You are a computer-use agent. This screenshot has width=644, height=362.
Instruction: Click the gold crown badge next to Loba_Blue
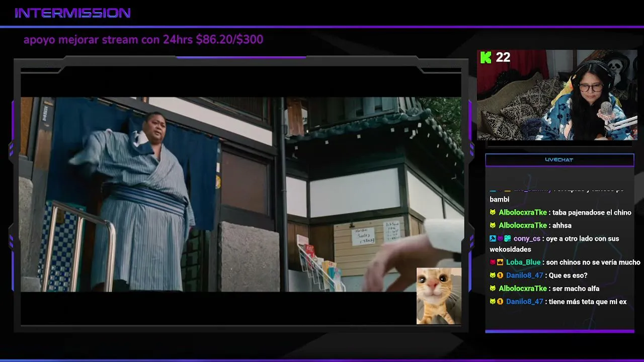(x=500, y=262)
